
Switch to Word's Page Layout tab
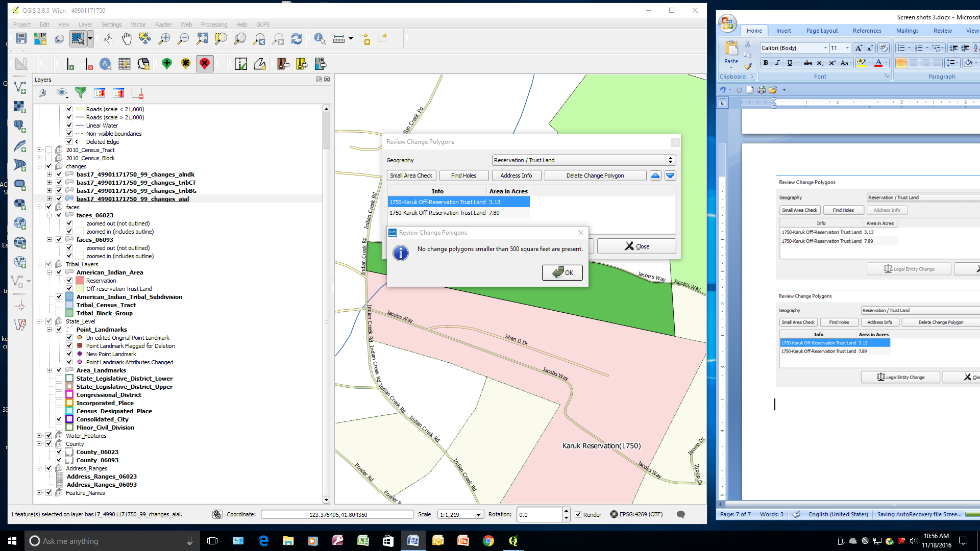pyautogui.click(x=822, y=31)
